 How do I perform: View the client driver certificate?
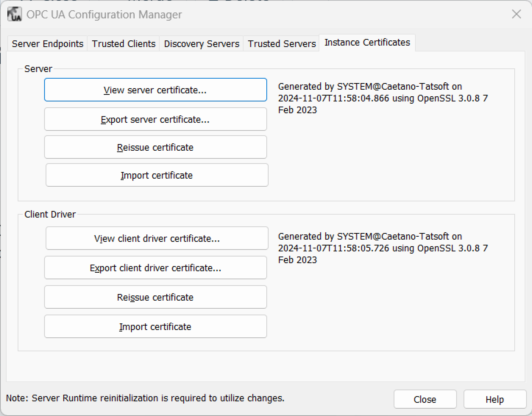coord(157,239)
